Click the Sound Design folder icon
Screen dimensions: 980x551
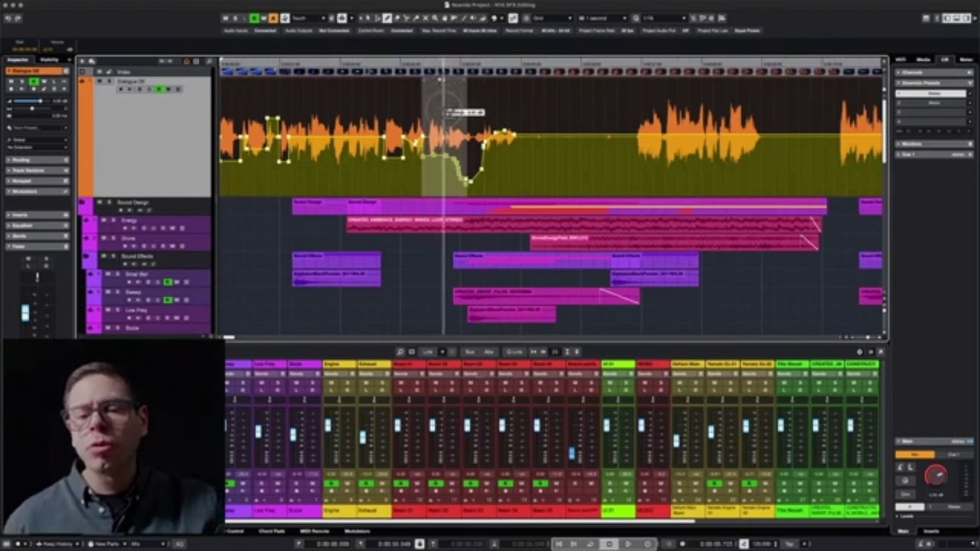[x=82, y=202]
